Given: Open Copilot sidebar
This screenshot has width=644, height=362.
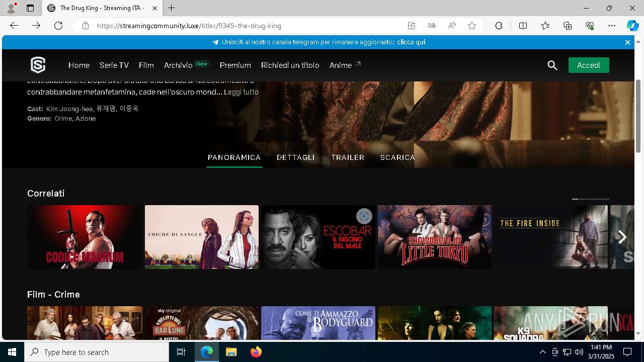Looking at the screenshot, I should 632,26.
